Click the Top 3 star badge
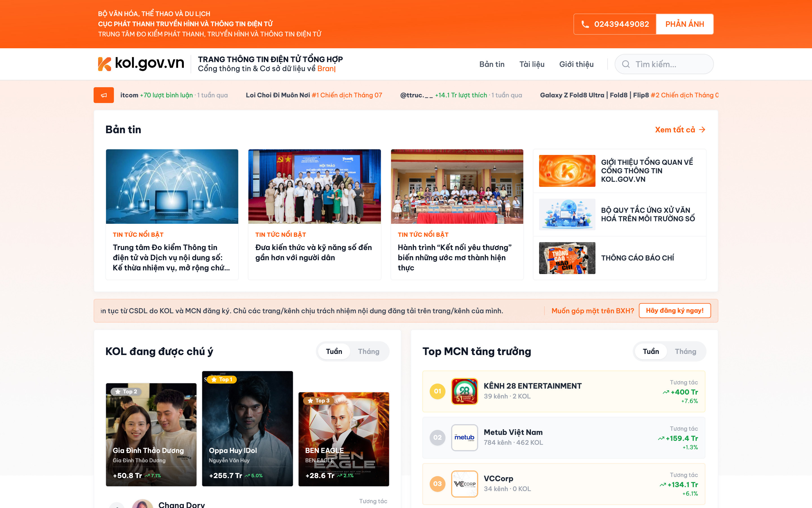 318,400
